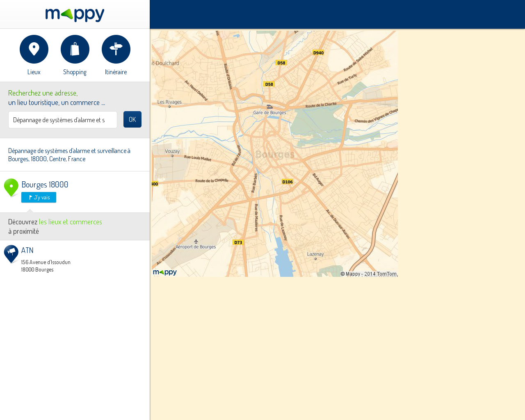This screenshot has width=525, height=420.
Task: Click the Itinéraire label
Action: (116, 72)
